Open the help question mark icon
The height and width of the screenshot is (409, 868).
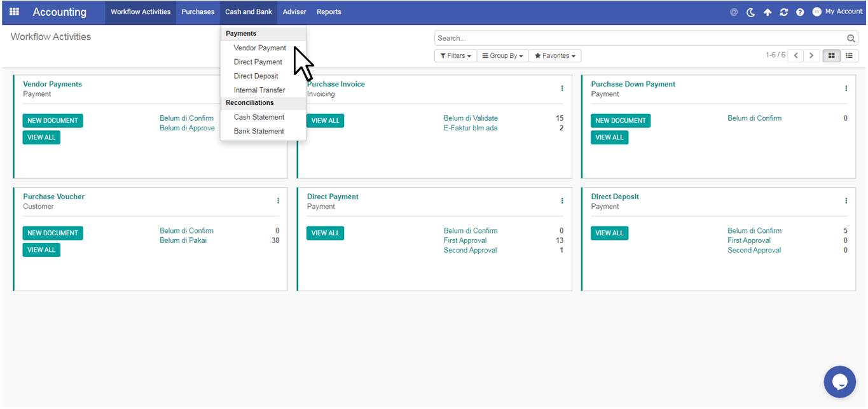pyautogui.click(x=800, y=12)
